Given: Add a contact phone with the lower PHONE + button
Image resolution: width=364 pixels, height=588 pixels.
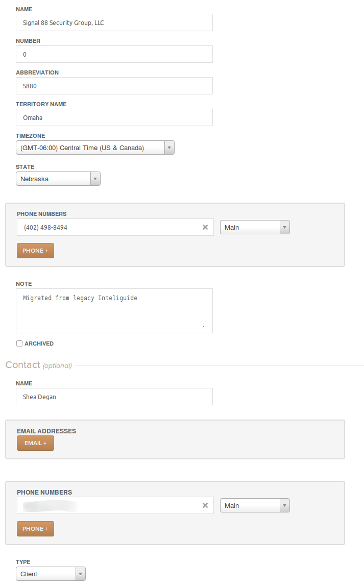Looking at the screenshot, I should coord(35,529).
